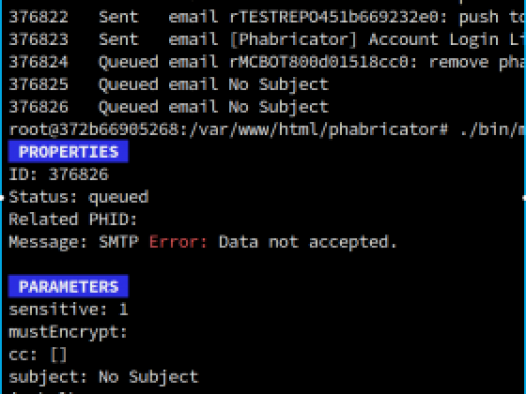Click the PARAMETERS section header
Viewport: 526px width, 394px height.
(x=68, y=287)
